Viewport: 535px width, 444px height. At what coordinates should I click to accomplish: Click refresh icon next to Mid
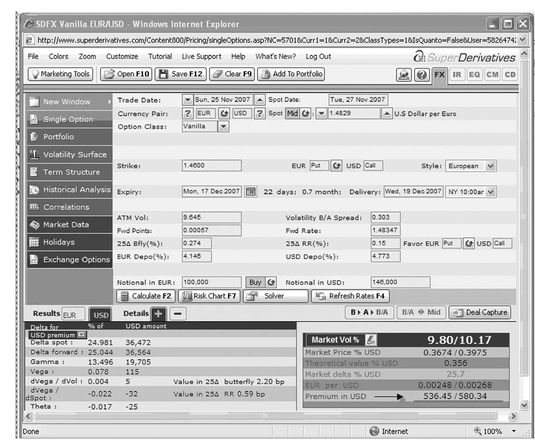(305, 113)
